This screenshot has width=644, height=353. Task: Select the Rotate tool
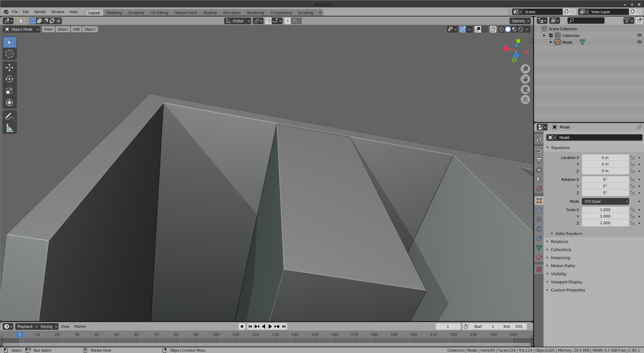(9, 79)
